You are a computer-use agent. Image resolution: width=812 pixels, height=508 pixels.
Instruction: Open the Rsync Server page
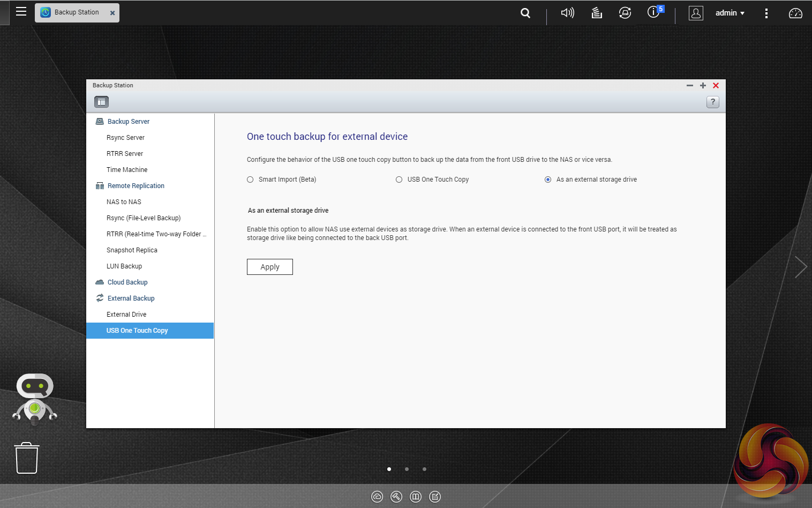[x=125, y=138]
